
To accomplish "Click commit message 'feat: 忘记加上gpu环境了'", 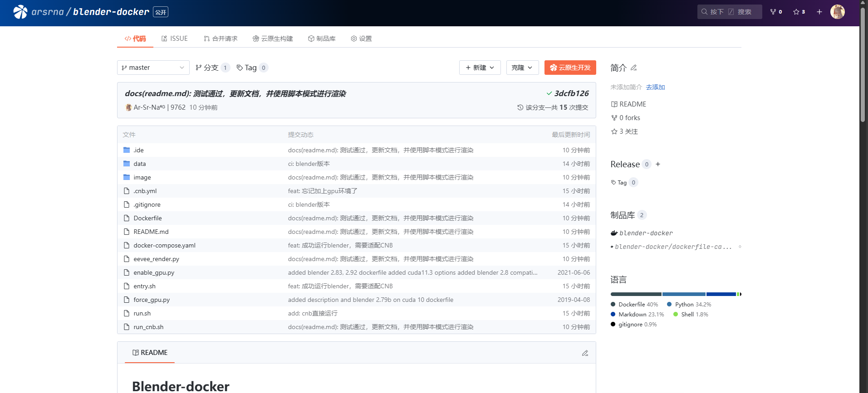I will coord(323,191).
